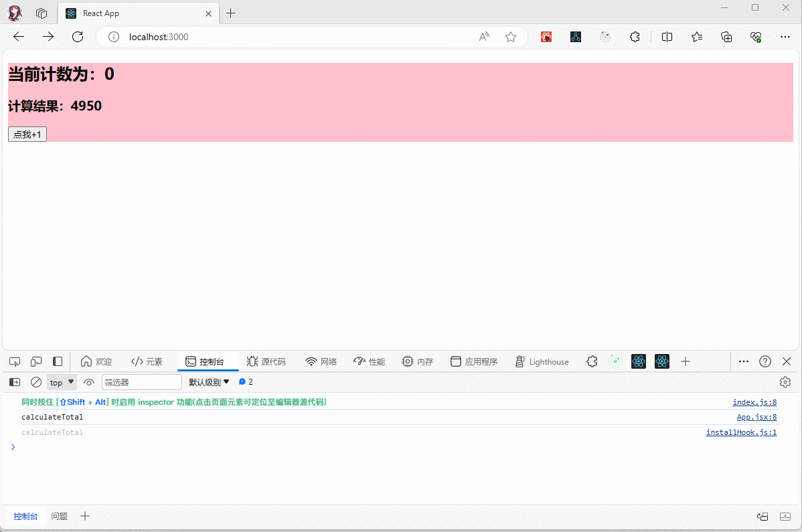Viewport: 802px width, 532px height.
Task: Open the App.jsx:8 source link
Action: pyautogui.click(x=756, y=417)
